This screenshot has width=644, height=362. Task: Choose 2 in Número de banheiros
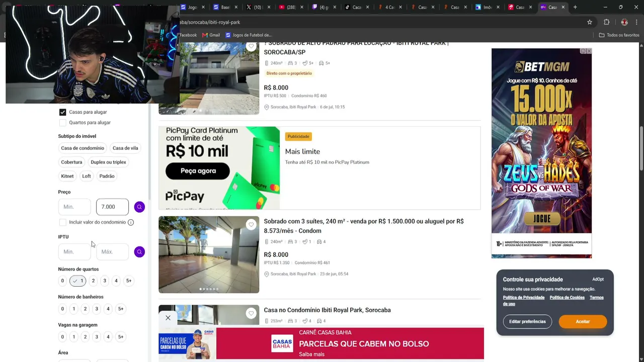tap(85, 309)
